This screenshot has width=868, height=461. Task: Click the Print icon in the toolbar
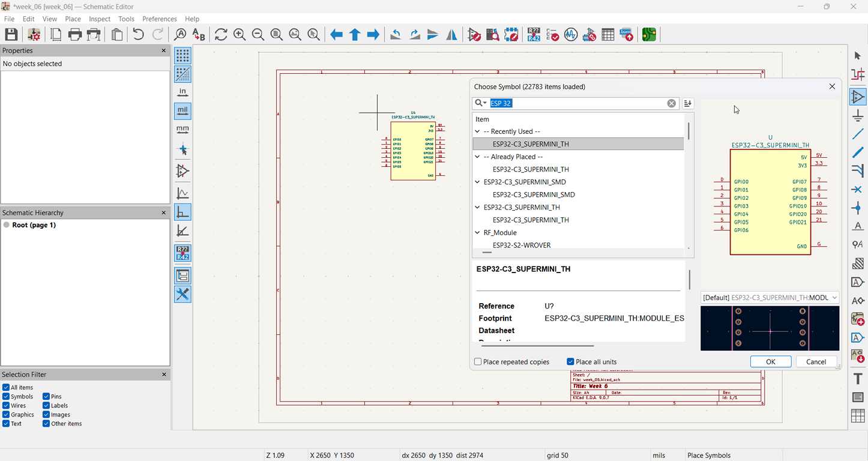pyautogui.click(x=75, y=35)
